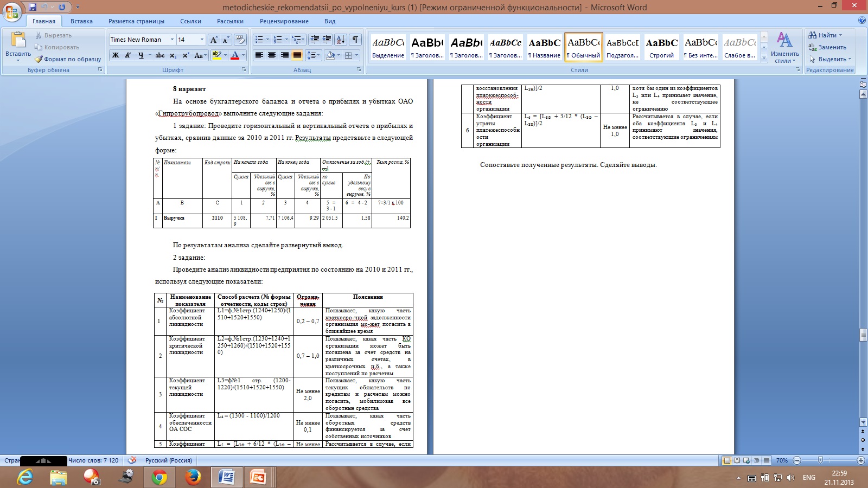Expand the font size 14 dropdown

tap(202, 40)
